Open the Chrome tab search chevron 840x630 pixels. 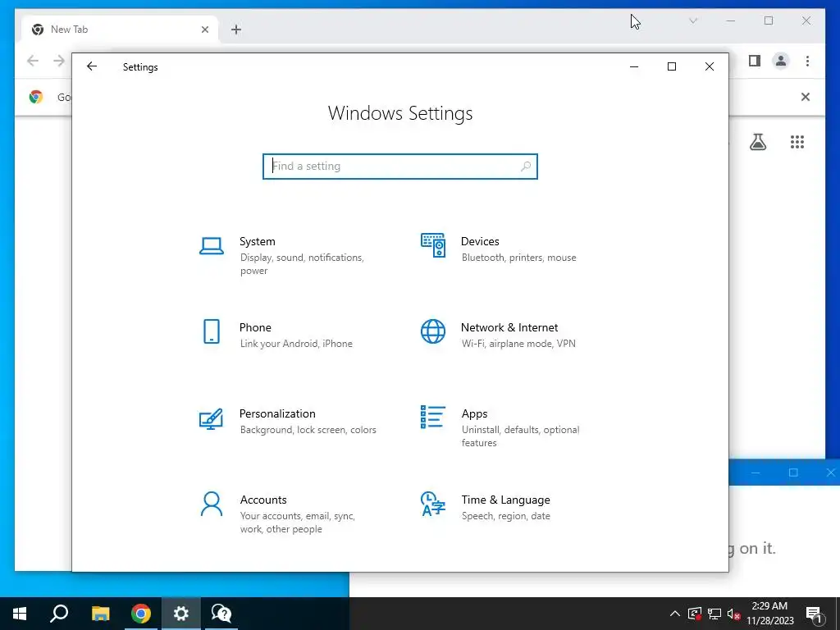(x=693, y=21)
